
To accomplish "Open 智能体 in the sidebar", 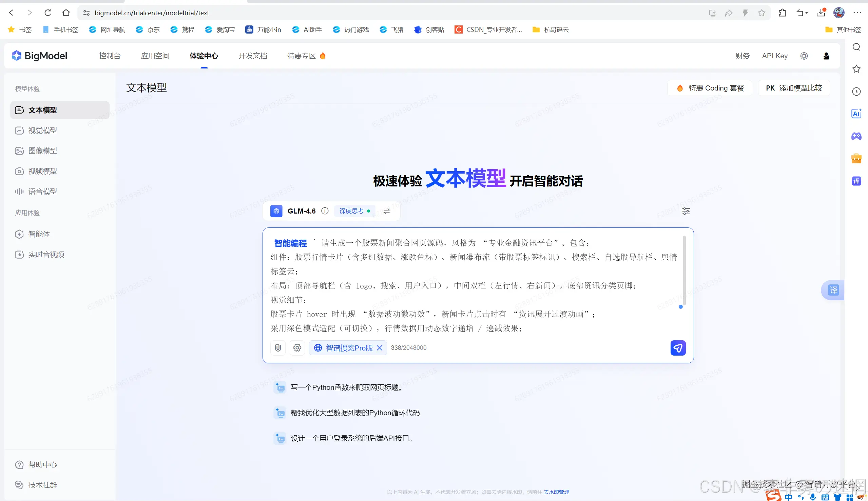I will coord(39,234).
